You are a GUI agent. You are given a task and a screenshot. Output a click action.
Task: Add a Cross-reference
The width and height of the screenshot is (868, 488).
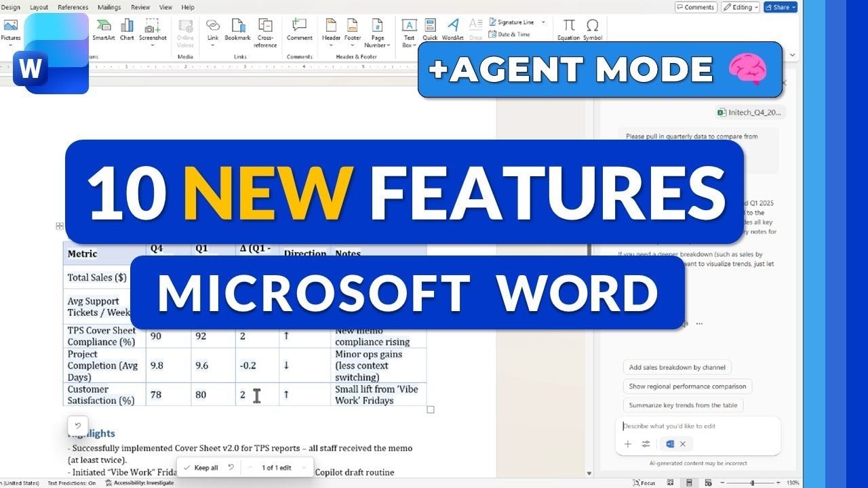click(x=265, y=33)
